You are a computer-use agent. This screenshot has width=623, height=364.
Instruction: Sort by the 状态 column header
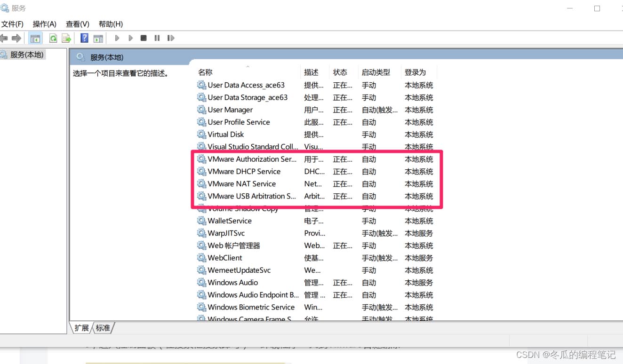[x=340, y=72]
